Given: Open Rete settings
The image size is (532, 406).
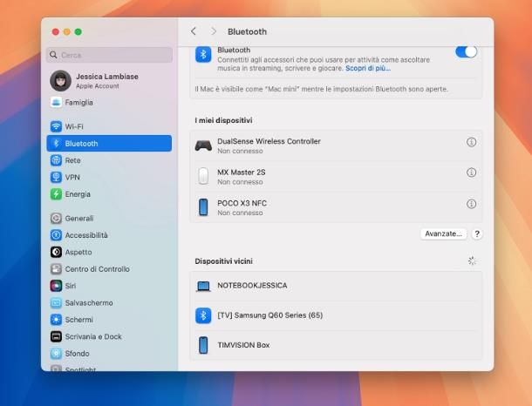Looking at the screenshot, I should pos(109,160).
